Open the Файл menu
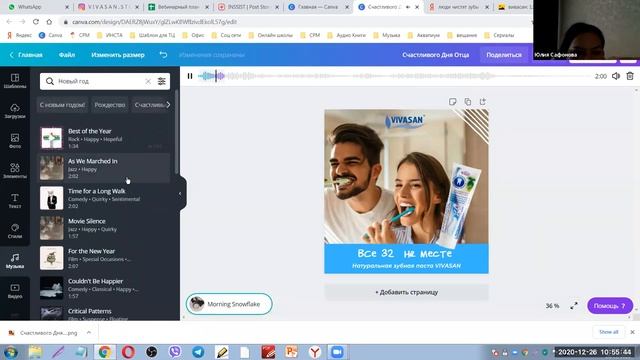 point(67,55)
